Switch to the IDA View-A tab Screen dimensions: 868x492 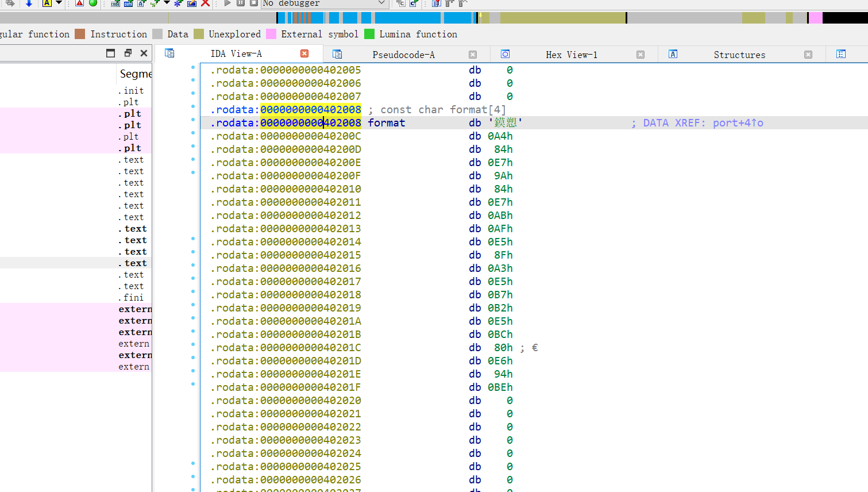tap(236, 54)
